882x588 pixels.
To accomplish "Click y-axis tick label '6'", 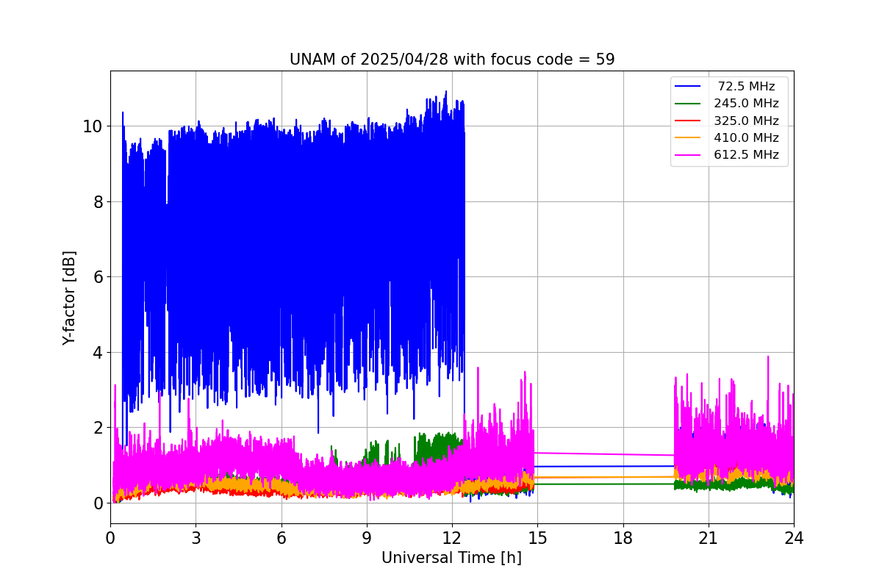I will pyautogui.click(x=98, y=277).
